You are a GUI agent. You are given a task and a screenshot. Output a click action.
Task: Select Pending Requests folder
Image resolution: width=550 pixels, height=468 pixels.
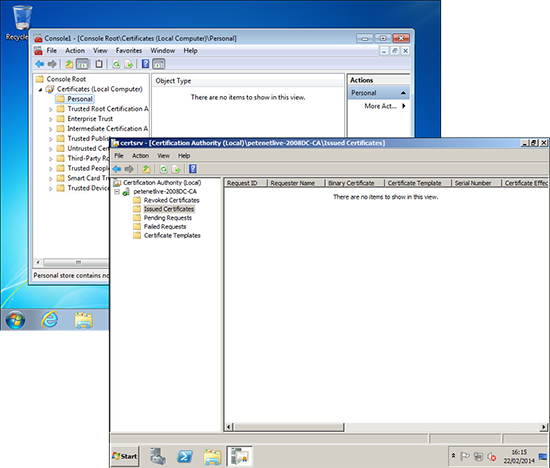[x=168, y=218]
